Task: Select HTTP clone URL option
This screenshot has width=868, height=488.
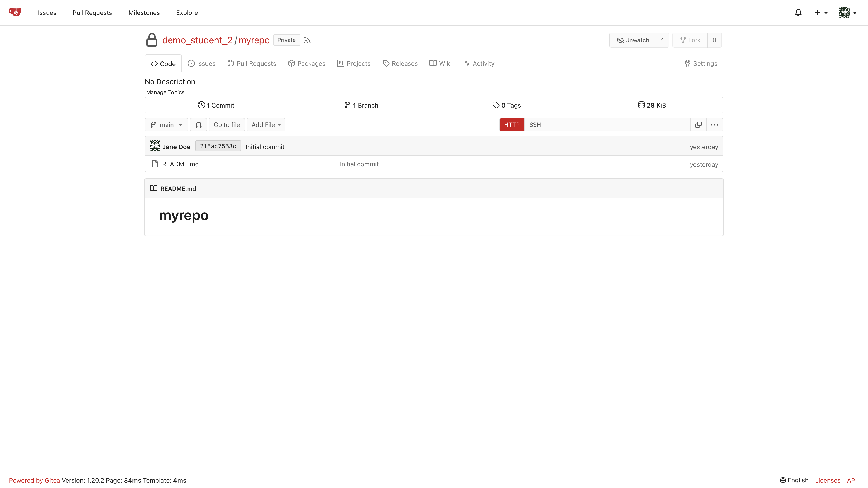Action: pos(512,125)
